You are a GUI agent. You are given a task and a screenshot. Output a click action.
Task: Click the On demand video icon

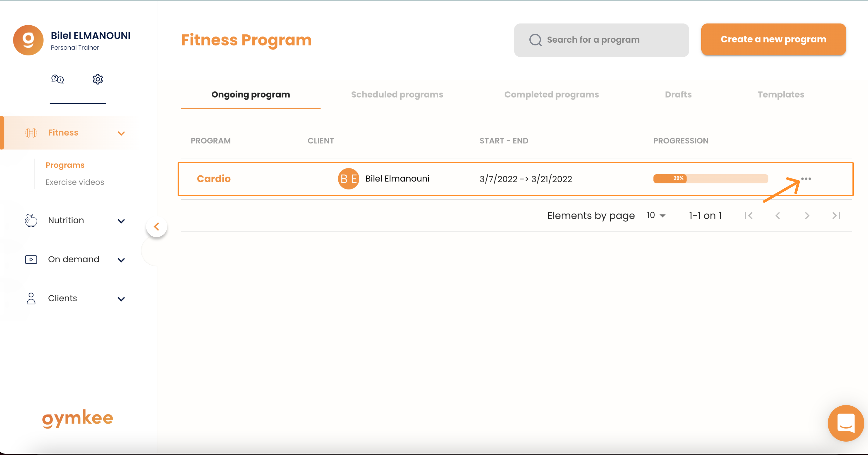(x=31, y=259)
